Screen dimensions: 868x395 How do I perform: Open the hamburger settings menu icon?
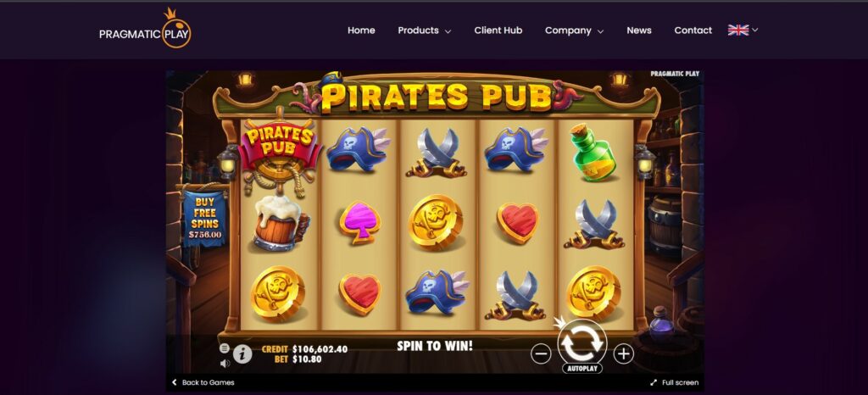[224, 348]
